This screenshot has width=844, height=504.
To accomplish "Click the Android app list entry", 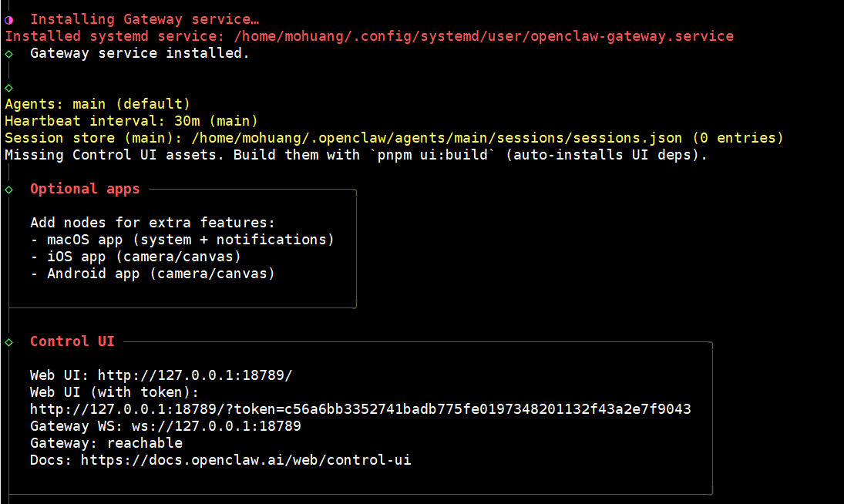I will click(153, 274).
